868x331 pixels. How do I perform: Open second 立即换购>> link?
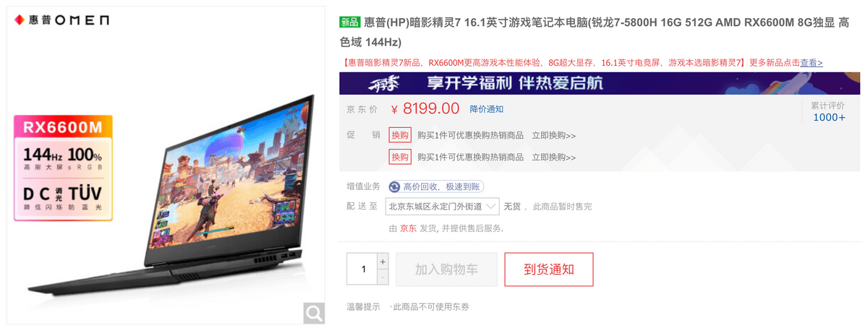[554, 157]
